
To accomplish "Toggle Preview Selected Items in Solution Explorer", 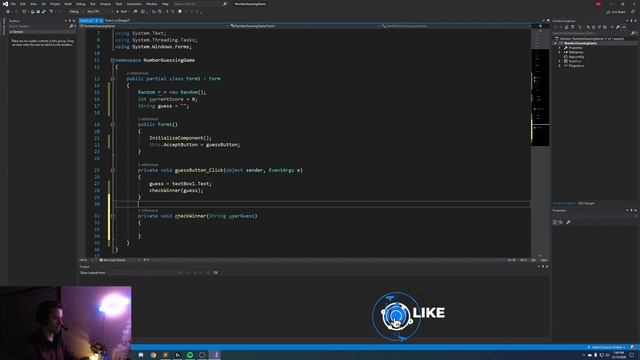I will (x=624, y=27).
